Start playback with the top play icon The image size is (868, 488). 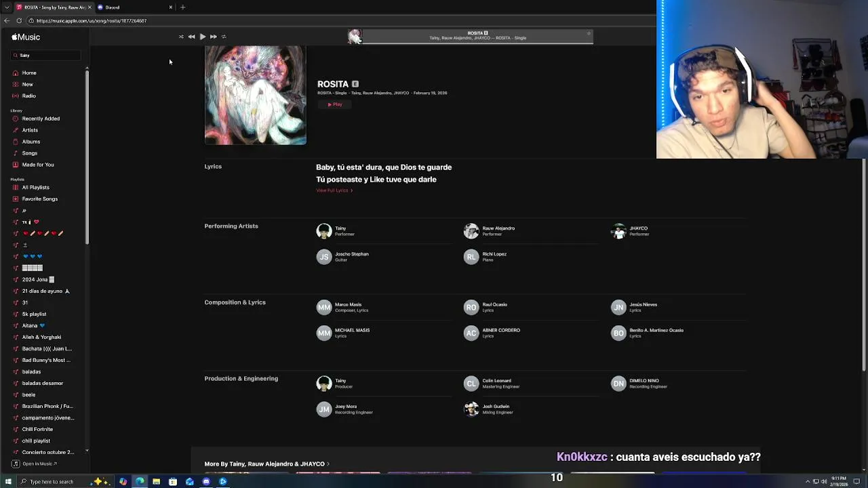pyautogui.click(x=202, y=37)
